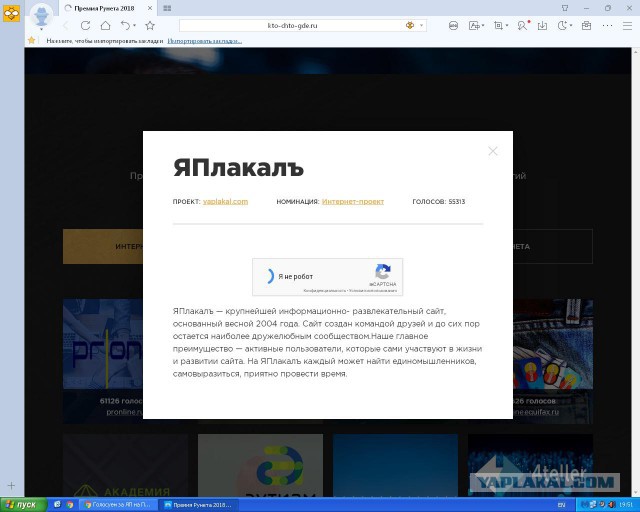Expand the undo closed tabs dropdown arrow

[134, 26]
